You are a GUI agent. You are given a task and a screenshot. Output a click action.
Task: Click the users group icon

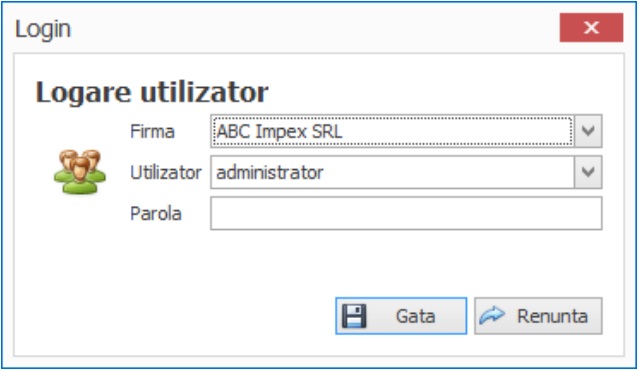tap(80, 171)
